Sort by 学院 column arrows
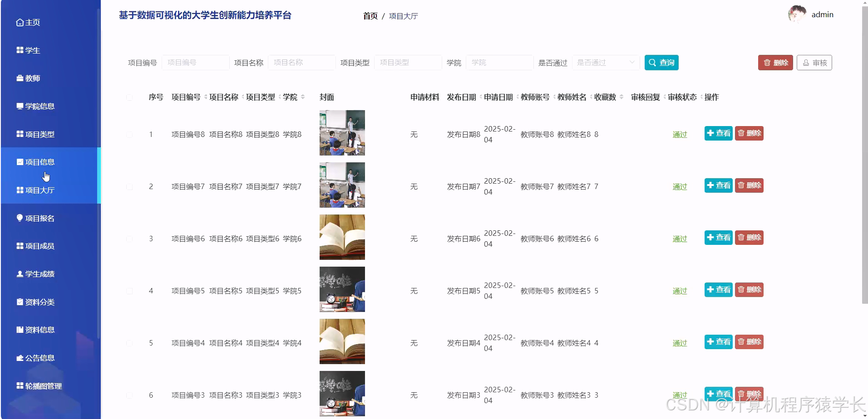868x419 pixels. click(303, 97)
